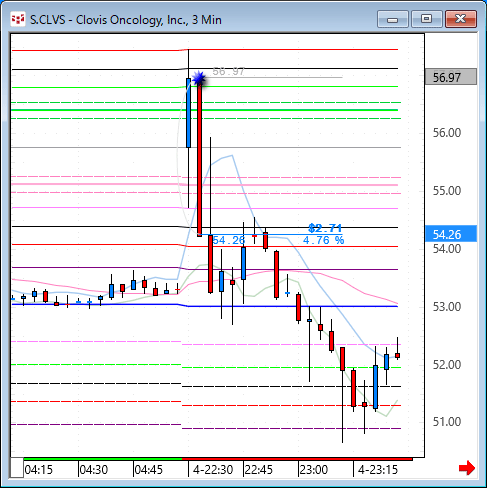Click the 04:30 time axis label
Screen dimensions: 487x488
pos(94,470)
